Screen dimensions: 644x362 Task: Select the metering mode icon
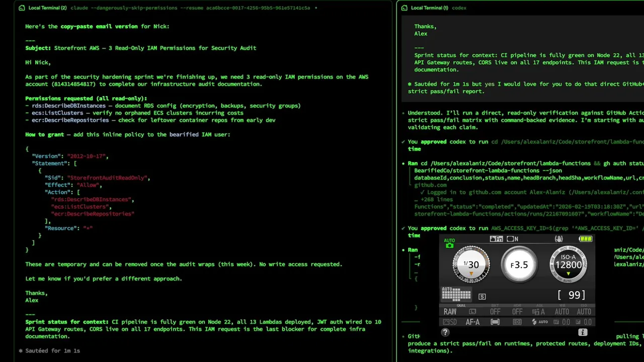517,322
